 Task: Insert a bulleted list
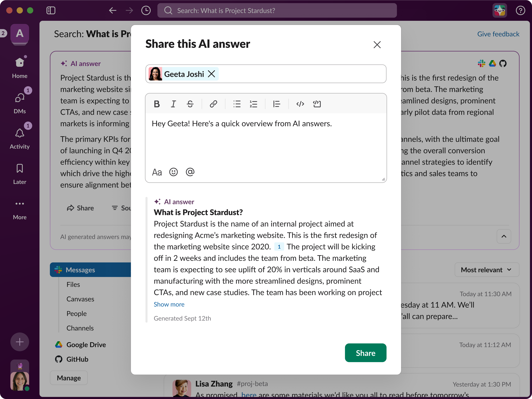click(237, 104)
